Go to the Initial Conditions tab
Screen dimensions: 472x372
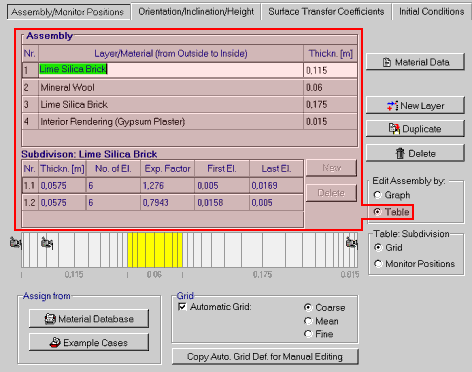tap(431, 12)
